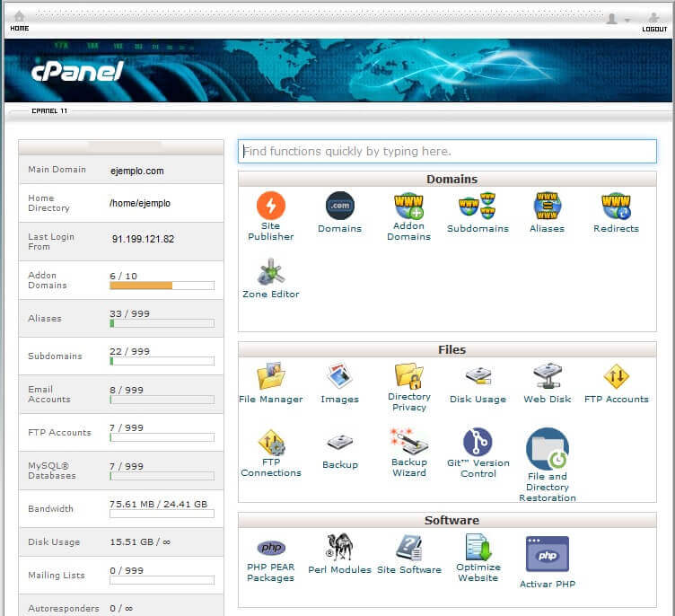675x616 pixels.
Task: Click the HOME text link
Action: 20,29
